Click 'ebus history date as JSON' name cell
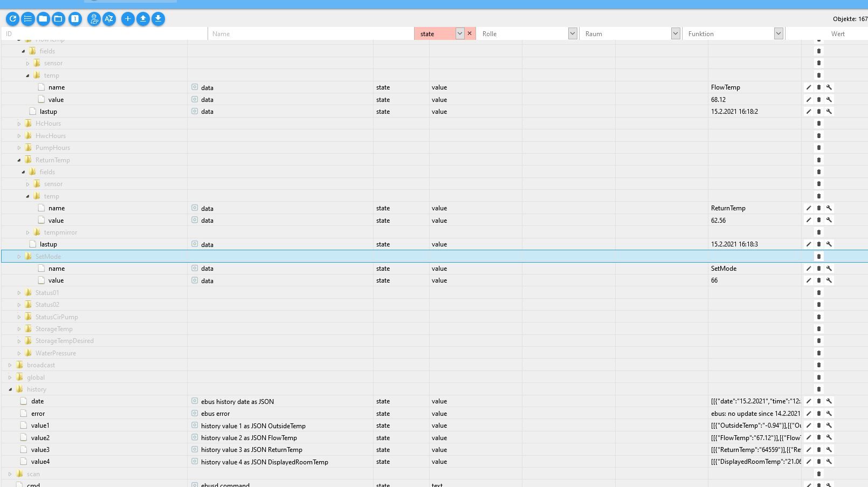868x487 pixels. pyautogui.click(x=237, y=402)
